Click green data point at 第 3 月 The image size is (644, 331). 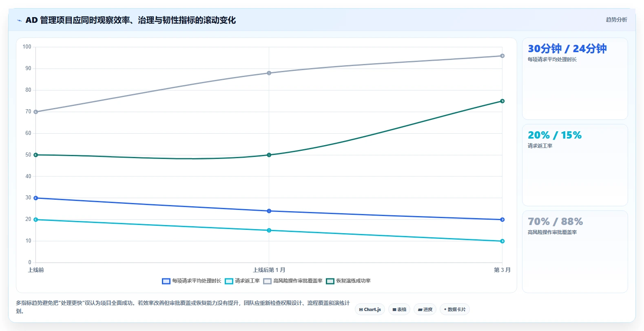502,101
